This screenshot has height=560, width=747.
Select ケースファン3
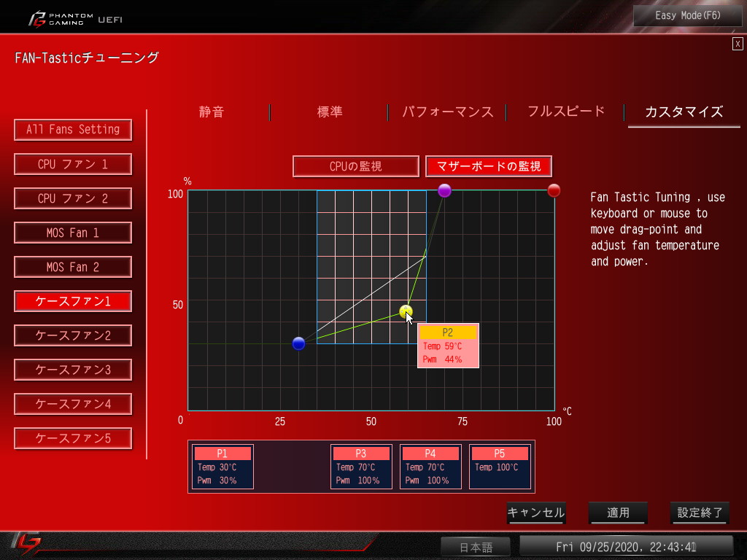coord(73,370)
